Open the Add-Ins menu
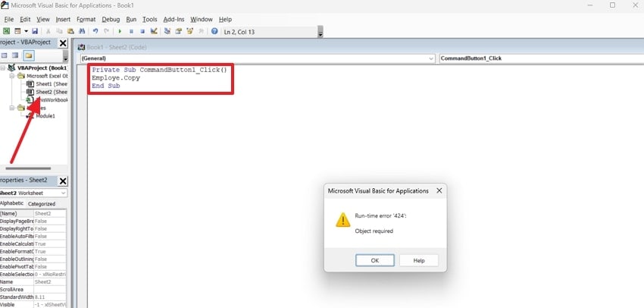This screenshot has height=308, width=644. tap(174, 19)
